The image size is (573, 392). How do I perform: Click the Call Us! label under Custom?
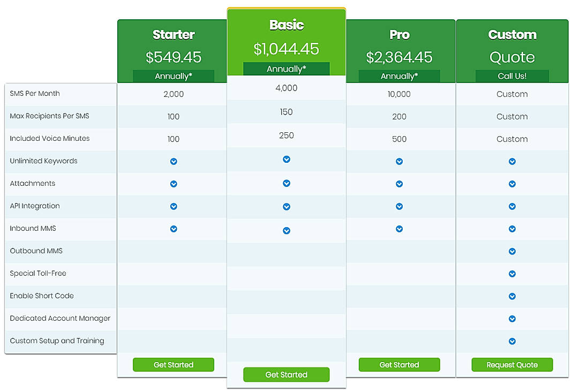point(512,76)
